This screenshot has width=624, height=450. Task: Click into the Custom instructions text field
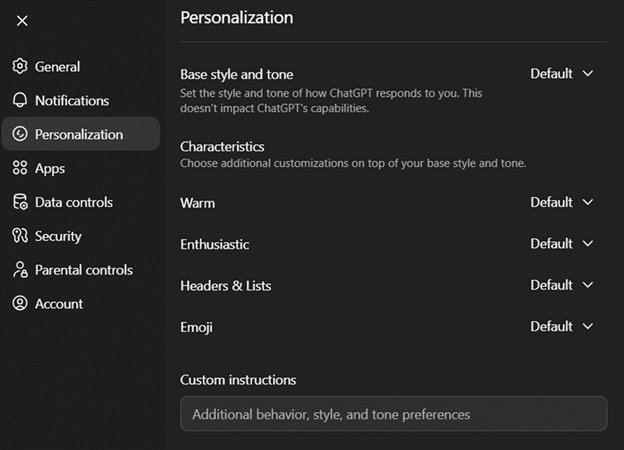(394, 414)
